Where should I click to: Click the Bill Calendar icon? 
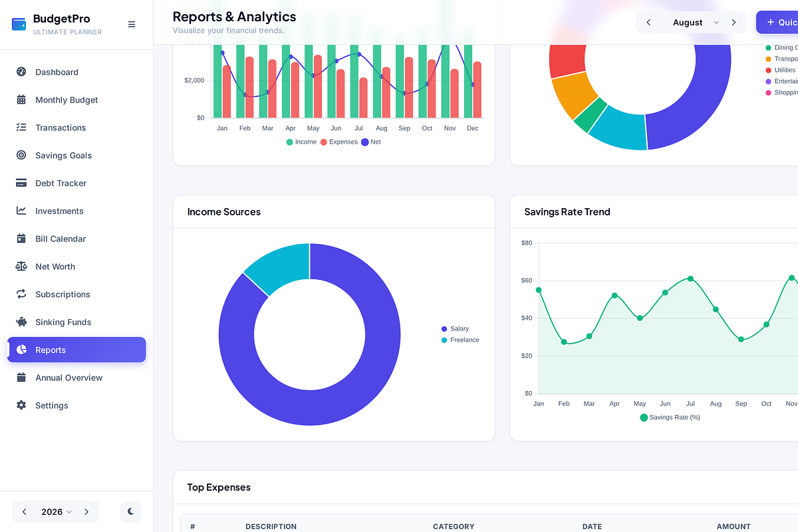pos(21,239)
